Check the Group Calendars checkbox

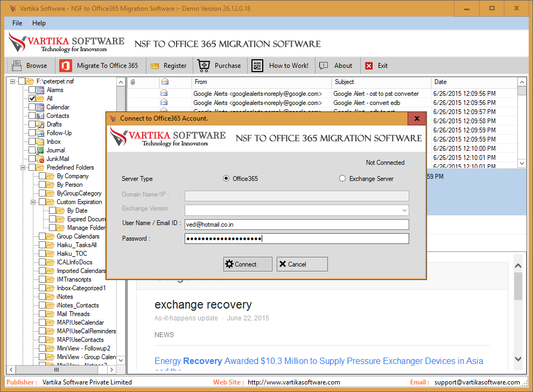(42, 236)
